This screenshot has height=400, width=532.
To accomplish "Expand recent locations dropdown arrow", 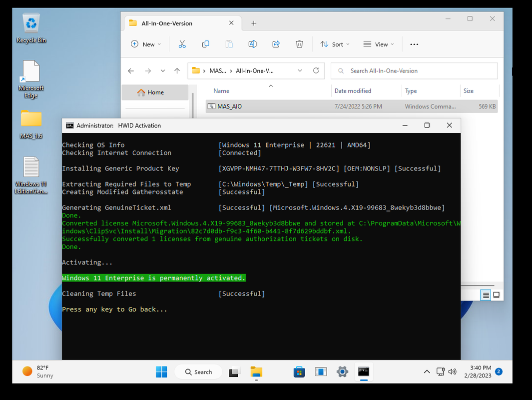I will click(163, 71).
